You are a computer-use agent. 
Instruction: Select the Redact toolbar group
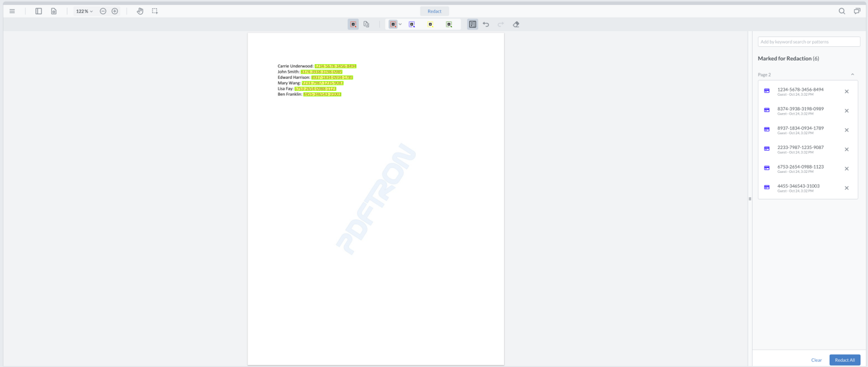coord(434,11)
